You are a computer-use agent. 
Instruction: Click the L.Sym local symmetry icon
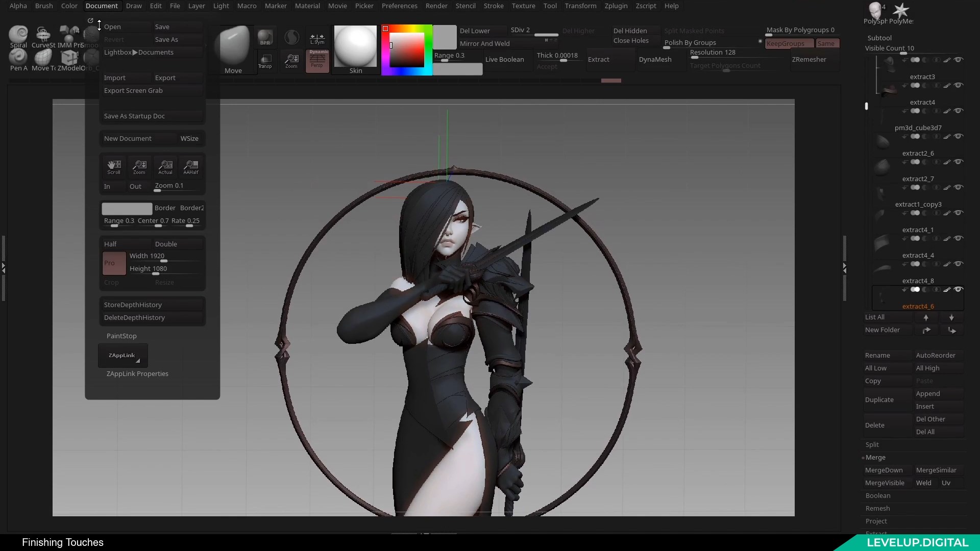[x=317, y=38]
